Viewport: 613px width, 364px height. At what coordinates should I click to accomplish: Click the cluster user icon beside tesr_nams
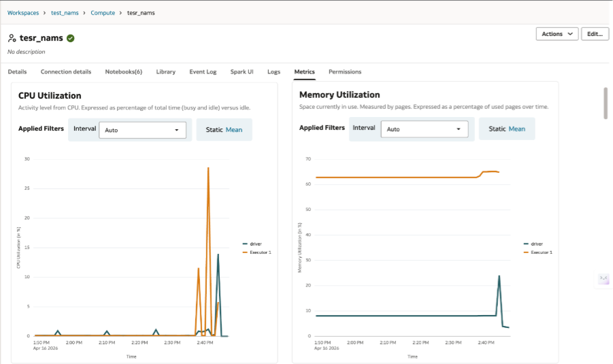point(12,39)
